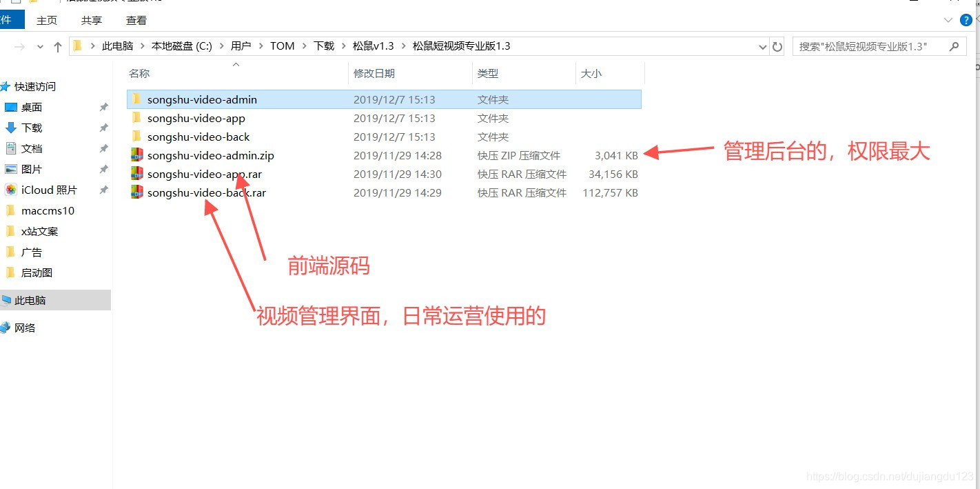Click the songshu-video-admin folder icon
The height and width of the screenshot is (489, 980).
136,99
